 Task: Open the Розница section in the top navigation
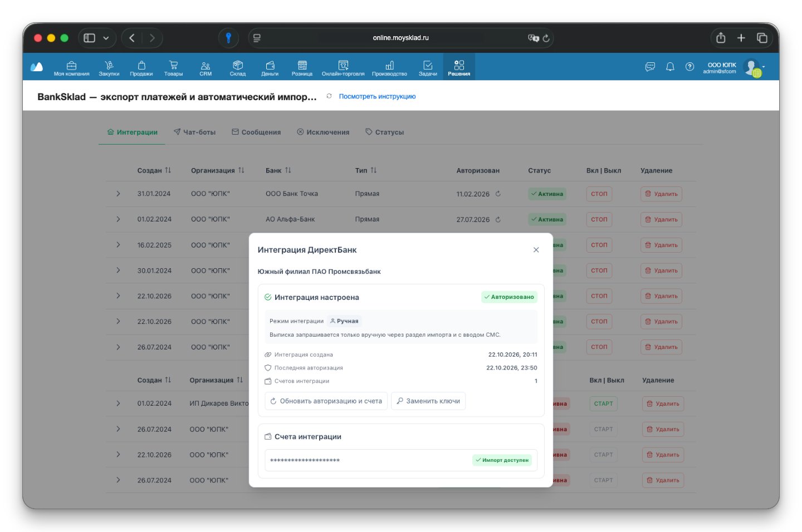pyautogui.click(x=302, y=68)
